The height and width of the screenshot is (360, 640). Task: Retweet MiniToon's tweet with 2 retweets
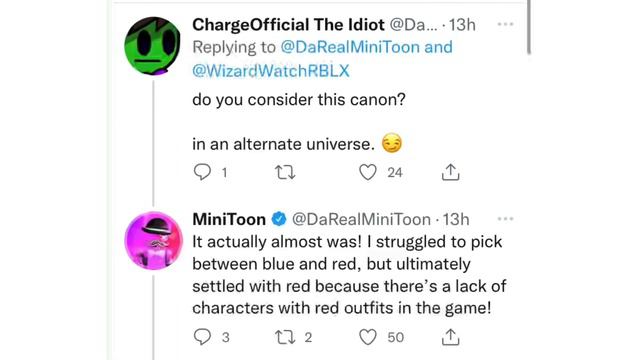pyautogui.click(x=285, y=337)
